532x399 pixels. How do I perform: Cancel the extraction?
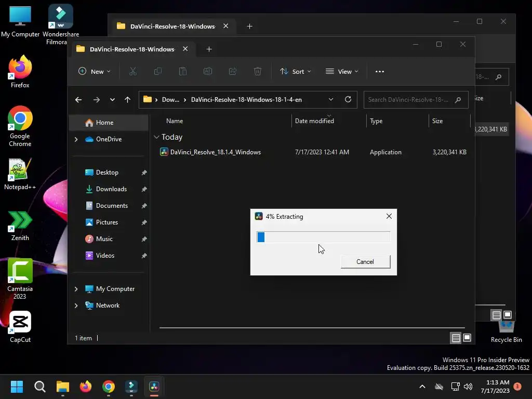coord(365,262)
